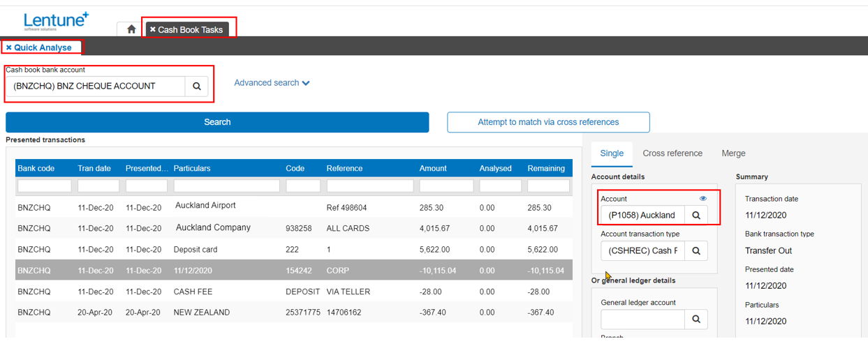Screen dimensions: 868x346
Task: Click the Particulars filter box
Action: 227,186
